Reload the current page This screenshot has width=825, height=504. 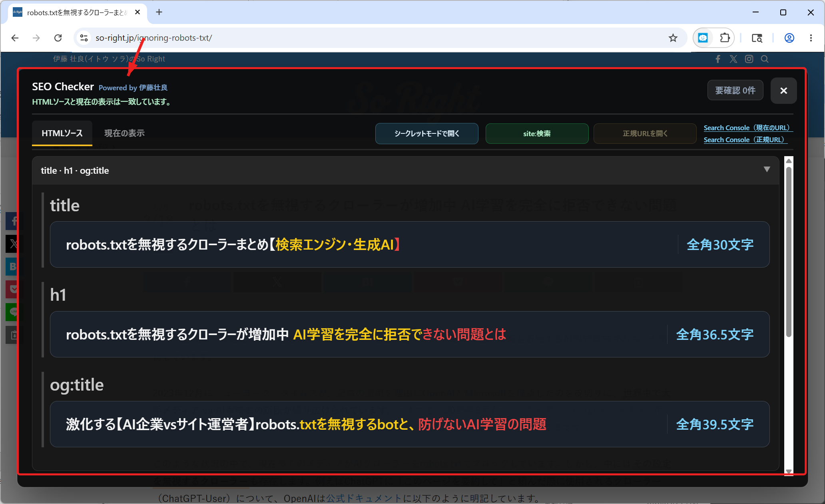pyautogui.click(x=58, y=38)
